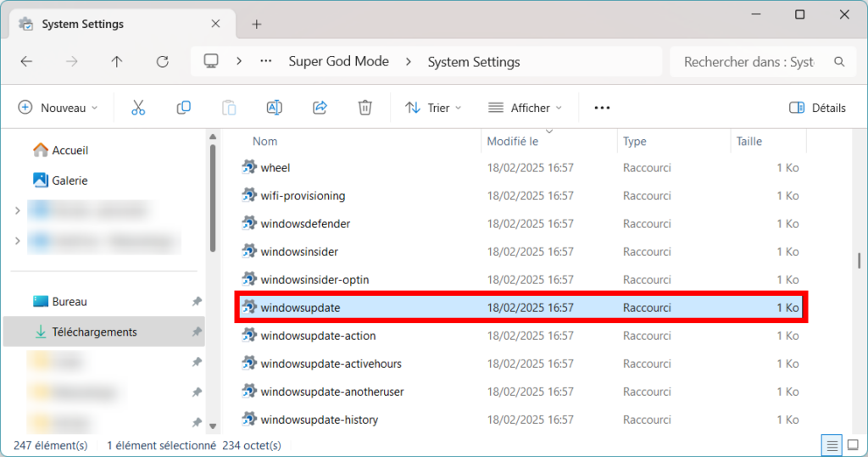
Task: Click the file list vertical scrollbar thumb
Action: pyautogui.click(x=860, y=260)
